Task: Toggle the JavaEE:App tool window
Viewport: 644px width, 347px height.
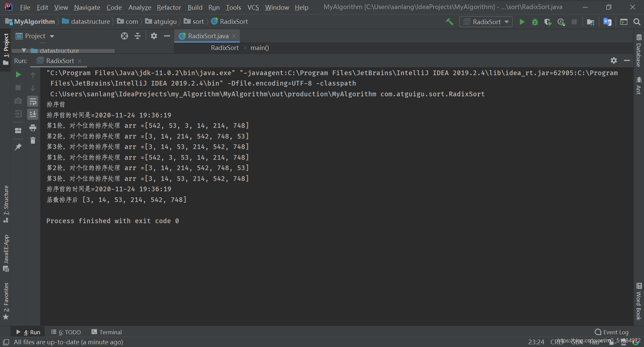Action: point(6,253)
